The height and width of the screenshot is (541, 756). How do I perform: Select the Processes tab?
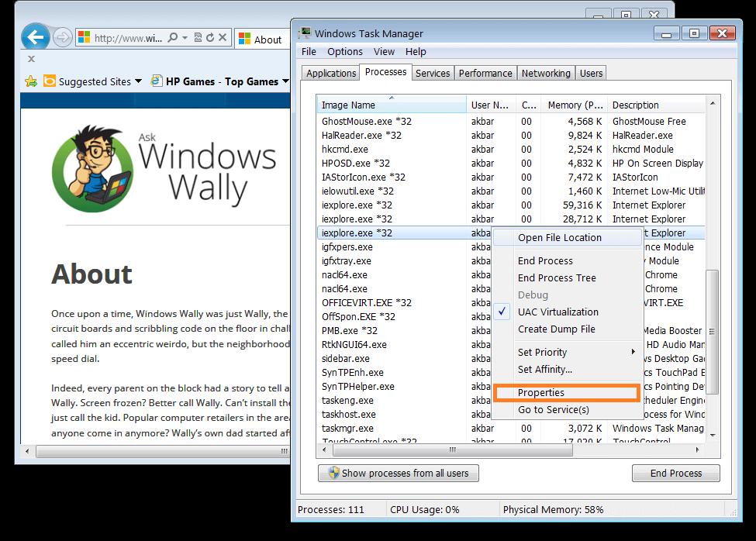click(385, 72)
